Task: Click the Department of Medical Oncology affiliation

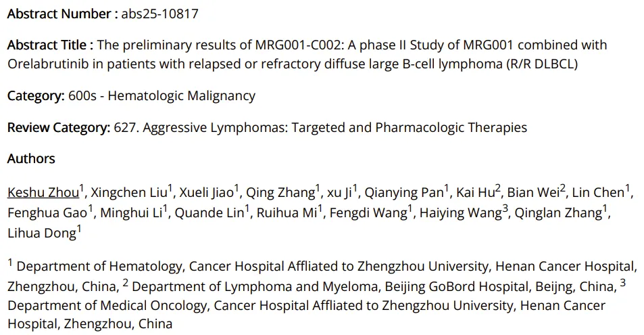Action: 107,305
